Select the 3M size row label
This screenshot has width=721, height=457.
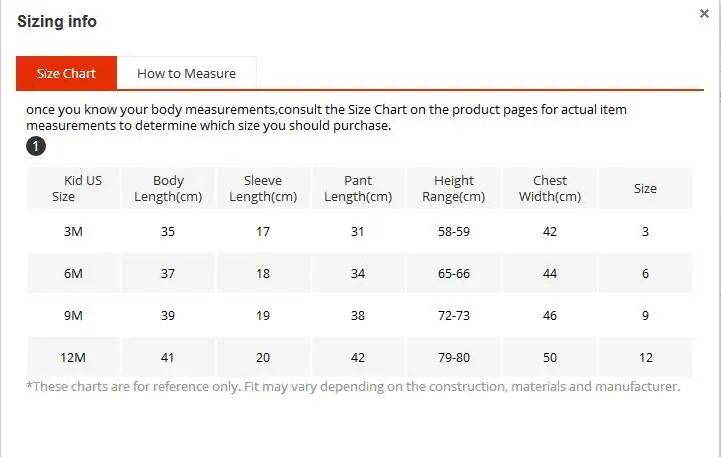73,231
